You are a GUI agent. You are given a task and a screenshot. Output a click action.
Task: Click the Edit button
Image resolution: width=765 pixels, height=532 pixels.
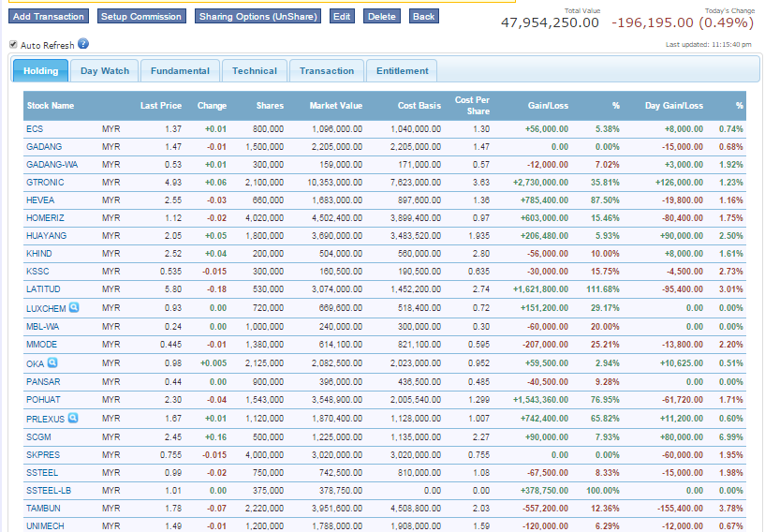coord(342,16)
